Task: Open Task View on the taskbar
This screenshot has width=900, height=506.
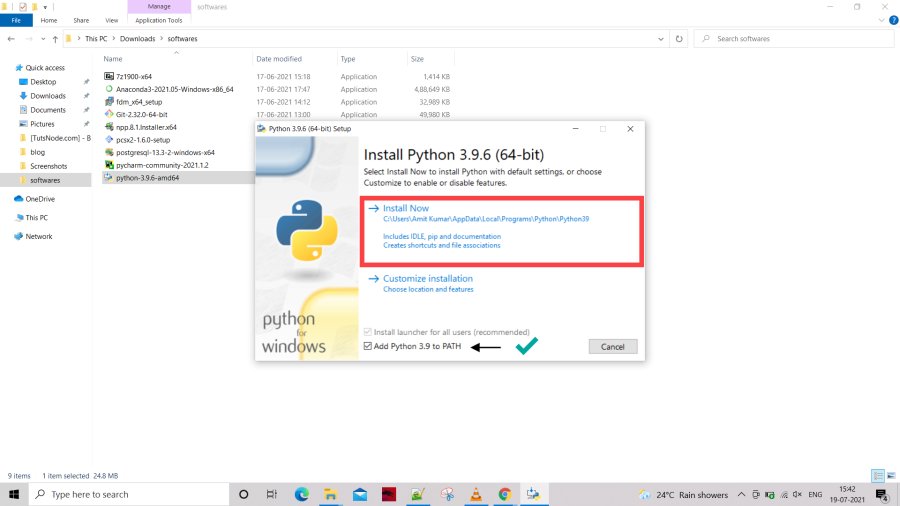Action: (x=271, y=495)
